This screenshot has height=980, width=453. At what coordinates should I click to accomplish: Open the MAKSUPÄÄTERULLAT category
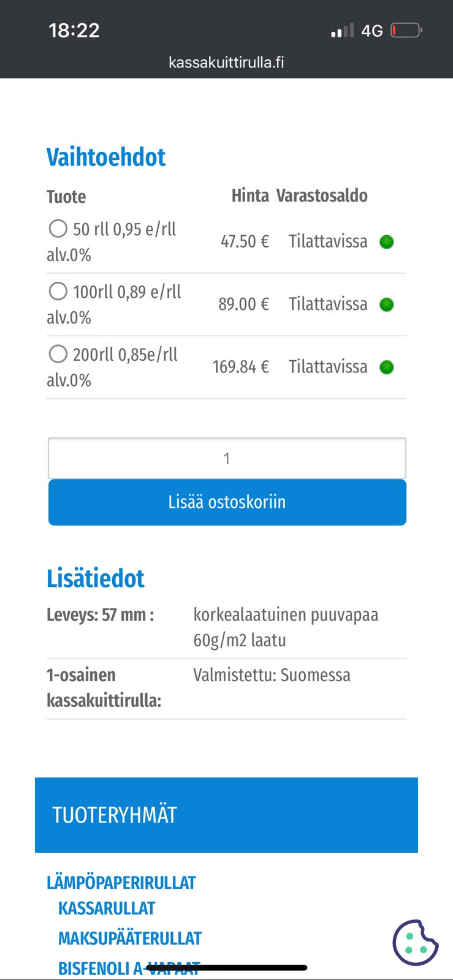tap(129, 937)
